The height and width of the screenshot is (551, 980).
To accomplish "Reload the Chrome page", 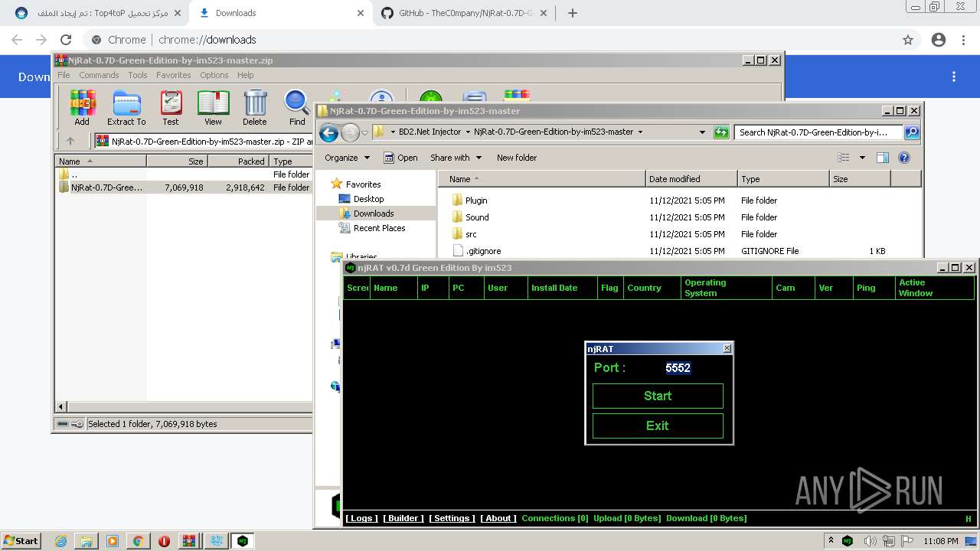I will point(66,40).
